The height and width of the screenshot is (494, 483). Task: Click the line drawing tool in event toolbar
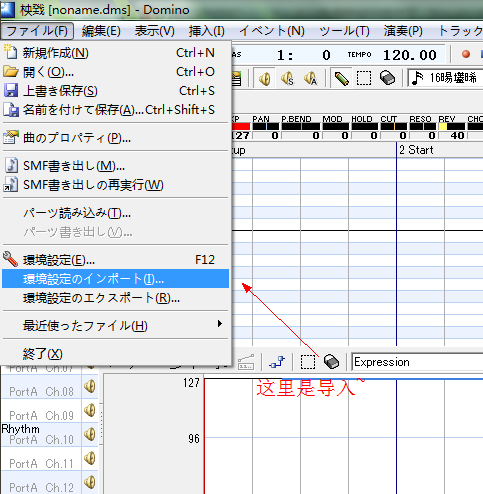click(x=277, y=362)
